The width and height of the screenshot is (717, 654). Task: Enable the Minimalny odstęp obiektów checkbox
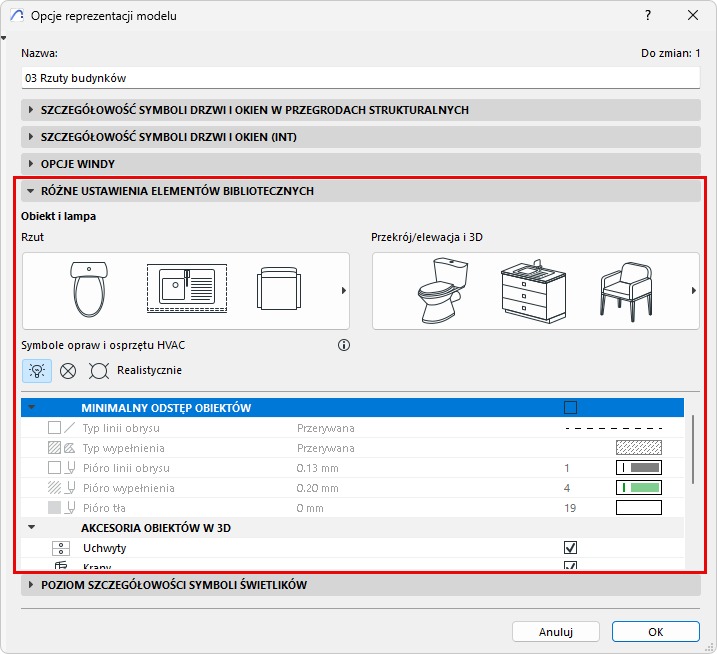(570, 407)
